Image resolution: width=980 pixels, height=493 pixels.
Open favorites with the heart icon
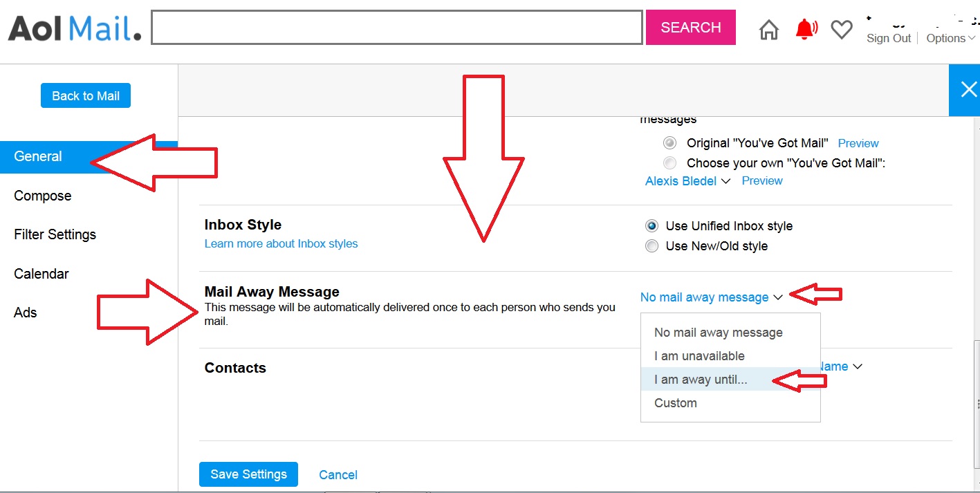tap(842, 29)
